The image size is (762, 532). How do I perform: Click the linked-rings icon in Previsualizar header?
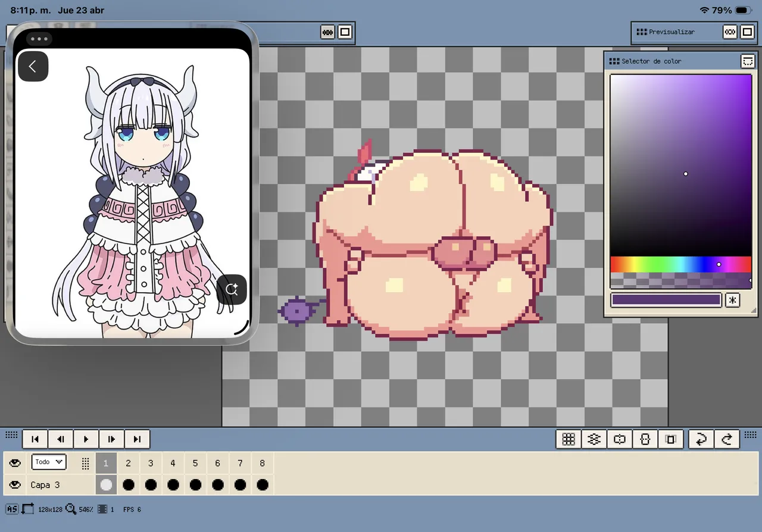coord(730,32)
